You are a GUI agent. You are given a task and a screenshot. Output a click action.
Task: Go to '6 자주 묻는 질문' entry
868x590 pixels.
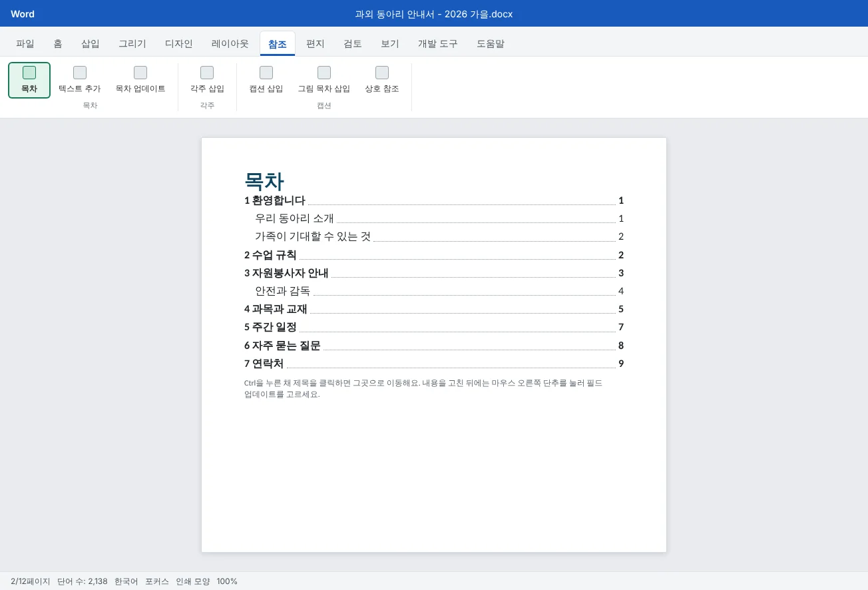(434, 346)
